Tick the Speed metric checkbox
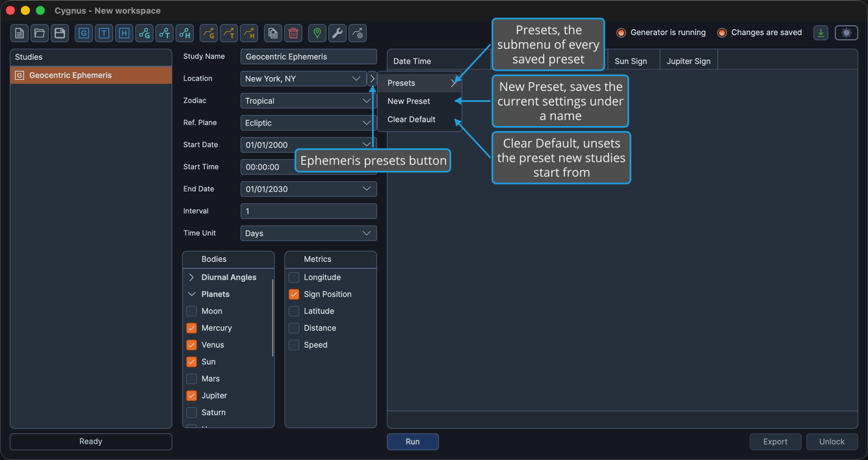Screen dimensions: 868x460 (294, 345)
